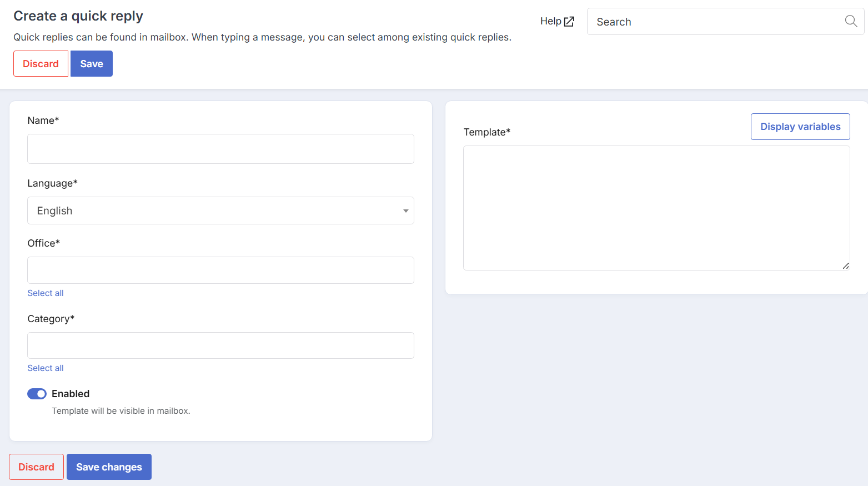Disable the Enabled template toggle
The image size is (868, 486).
coord(37,393)
